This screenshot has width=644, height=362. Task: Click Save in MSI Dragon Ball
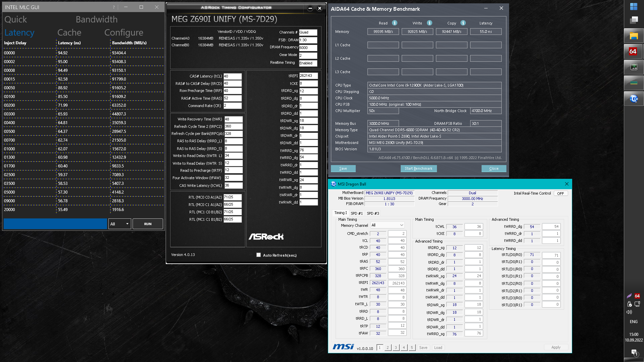coord(423,348)
